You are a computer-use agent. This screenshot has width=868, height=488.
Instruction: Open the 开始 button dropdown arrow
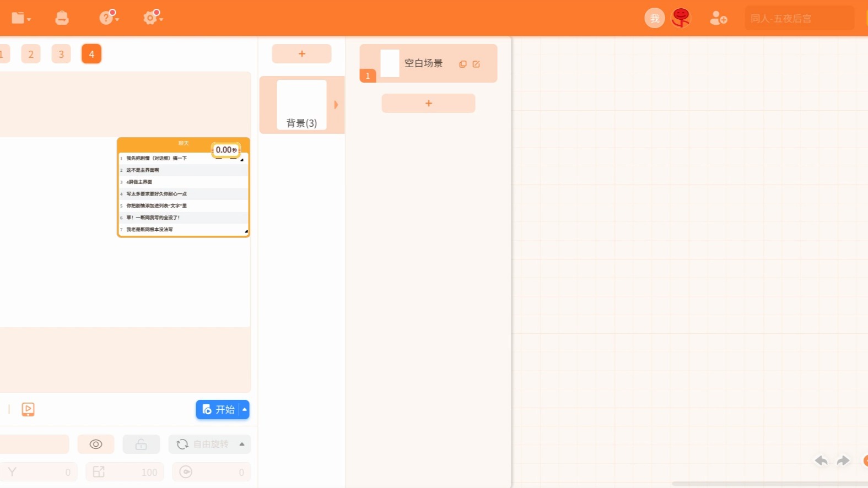pos(244,409)
